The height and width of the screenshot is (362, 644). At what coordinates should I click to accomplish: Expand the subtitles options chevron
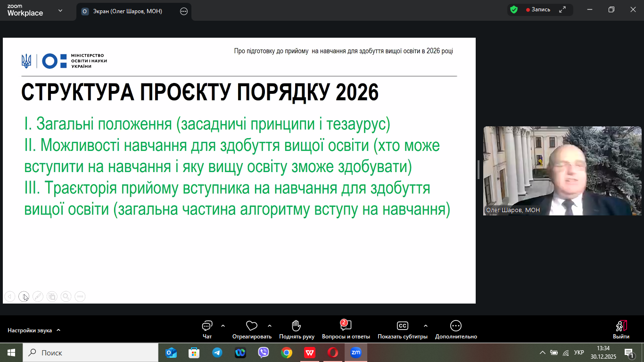click(426, 326)
